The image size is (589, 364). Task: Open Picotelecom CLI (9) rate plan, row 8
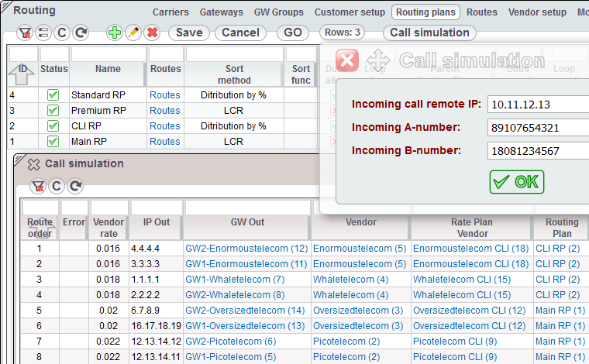[x=455, y=356]
